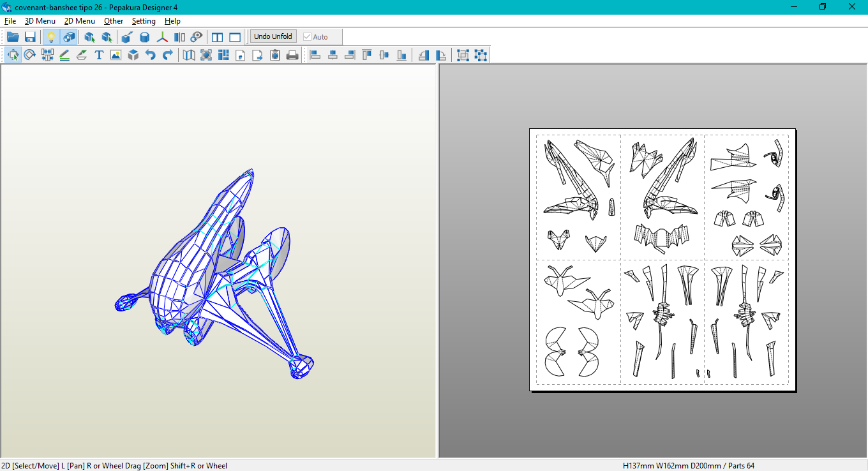Select the Edit Flaps pencil tool
This screenshot has width=868, height=471.
64,55
